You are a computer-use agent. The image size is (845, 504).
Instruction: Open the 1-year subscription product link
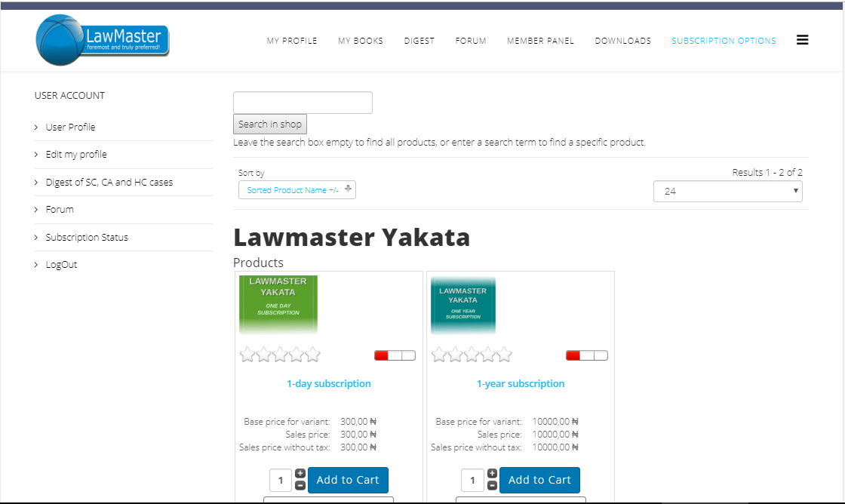[x=521, y=383]
